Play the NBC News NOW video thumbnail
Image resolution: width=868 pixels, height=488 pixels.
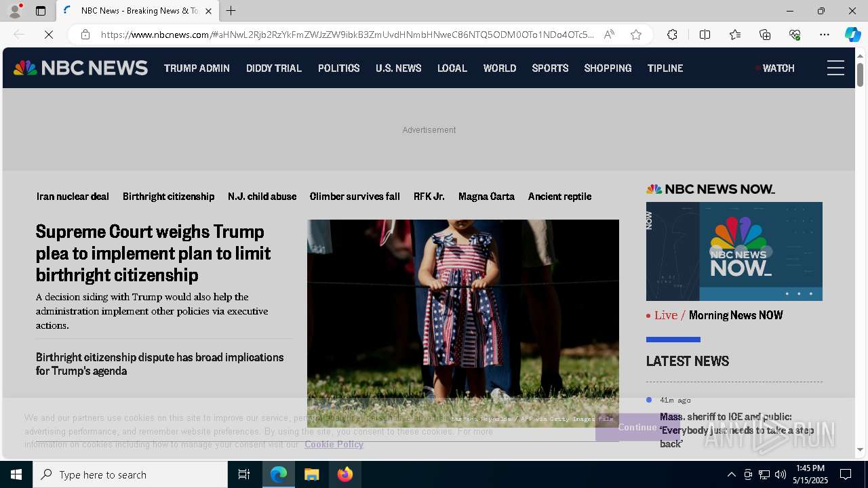734,251
